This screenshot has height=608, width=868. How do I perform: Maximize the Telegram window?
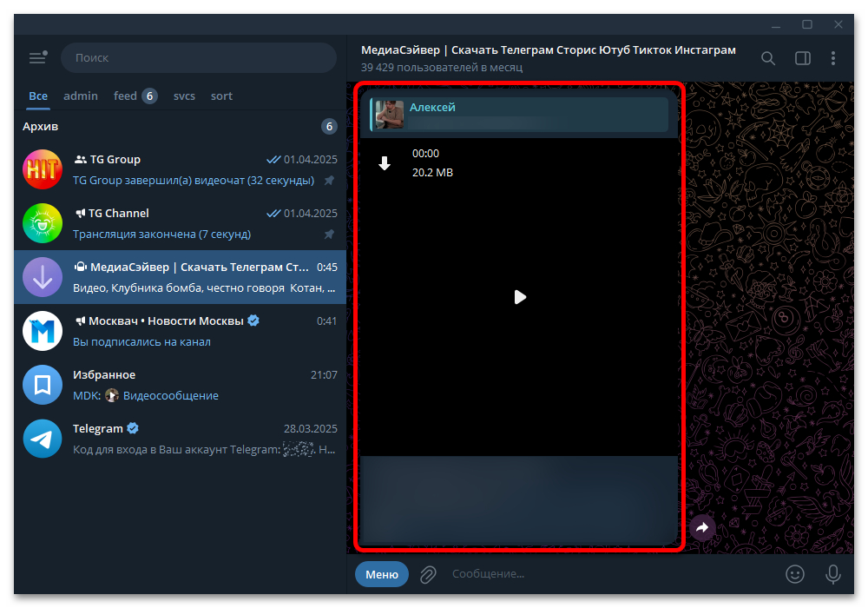pos(807,25)
